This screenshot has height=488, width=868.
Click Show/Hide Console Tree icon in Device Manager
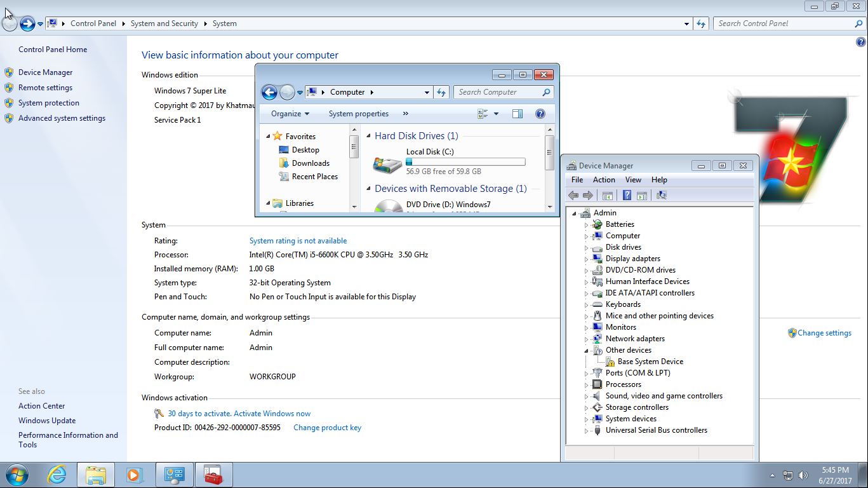click(608, 196)
